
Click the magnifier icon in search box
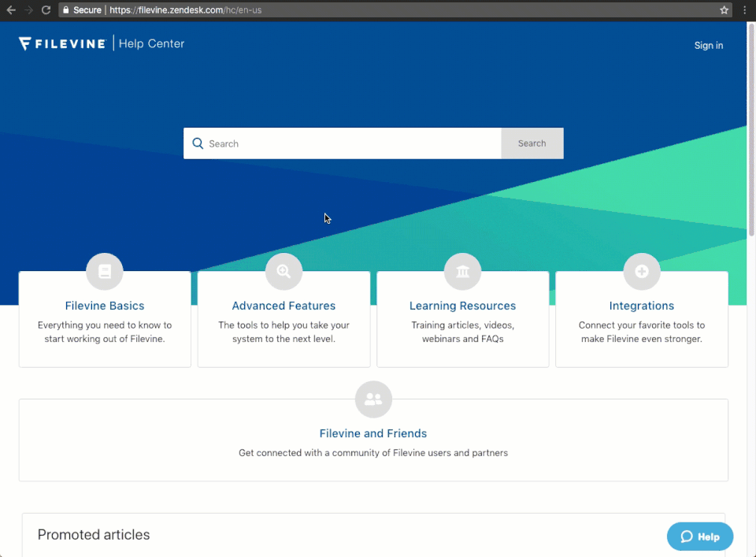[x=198, y=143]
